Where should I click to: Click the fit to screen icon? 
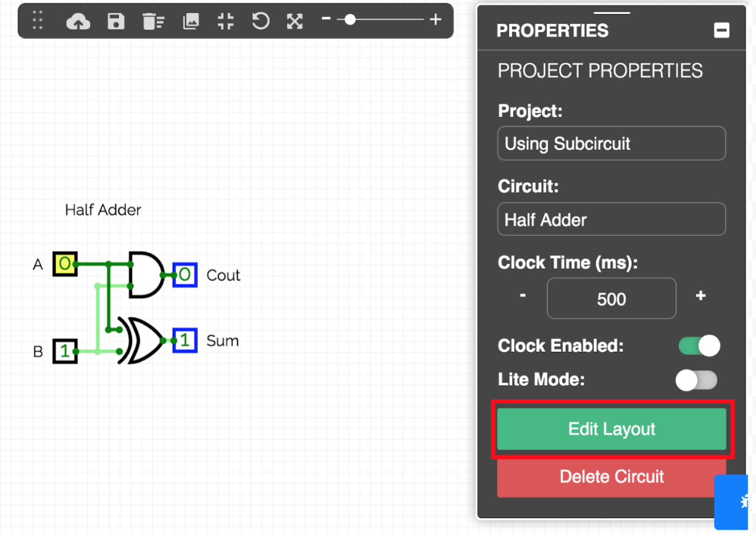point(226,21)
